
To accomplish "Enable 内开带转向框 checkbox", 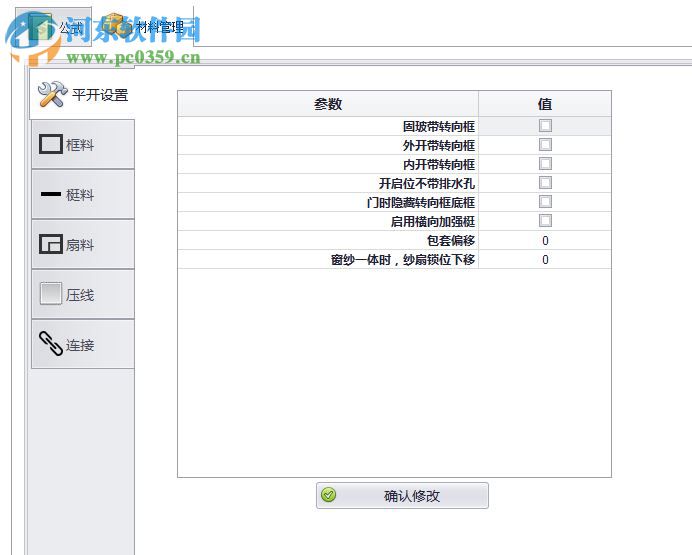I will coord(545,164).
